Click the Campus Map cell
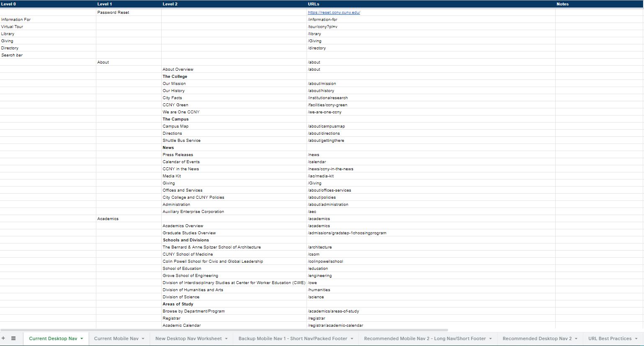The width and height of the screenshot is (644, 346). pyautogui.click(x=234, y=126)
